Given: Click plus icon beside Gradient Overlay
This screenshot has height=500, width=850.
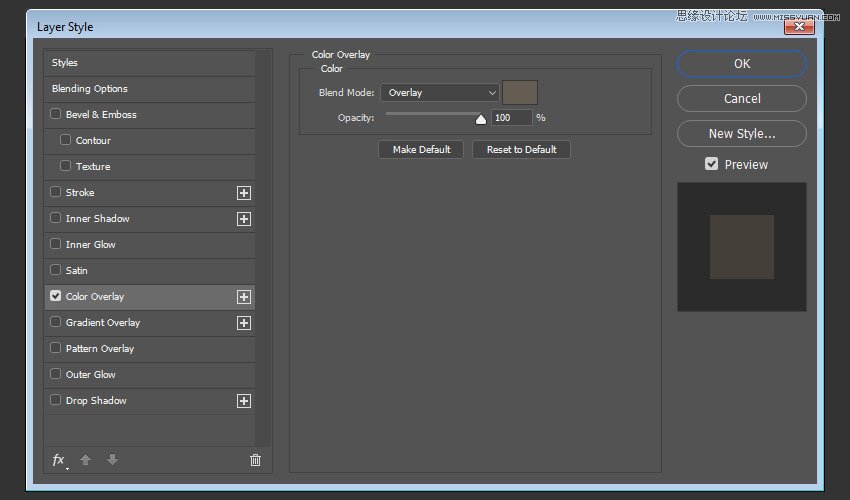Looking at the screenshot, I should [x=243, y=323].
